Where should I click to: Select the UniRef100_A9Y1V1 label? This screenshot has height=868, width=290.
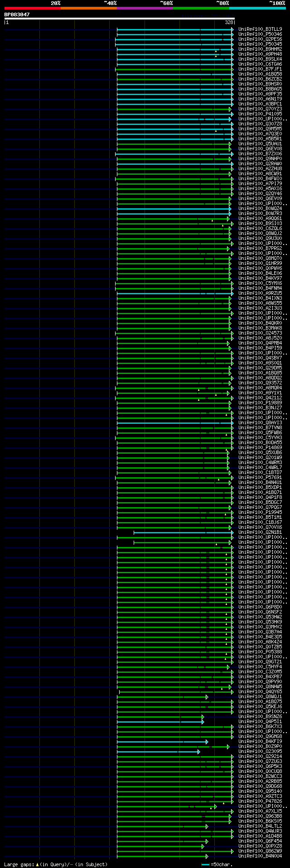260,393
